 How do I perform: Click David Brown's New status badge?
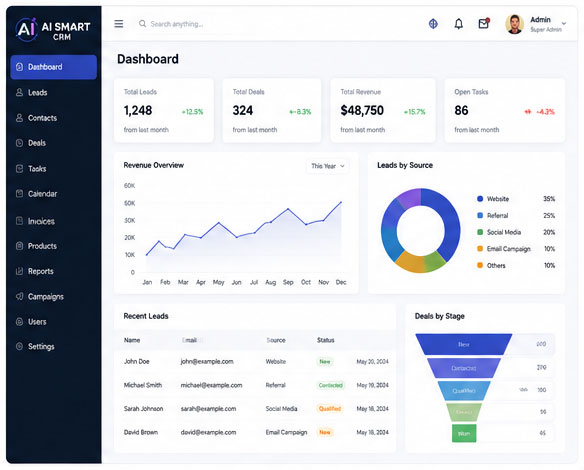point(325,432)
